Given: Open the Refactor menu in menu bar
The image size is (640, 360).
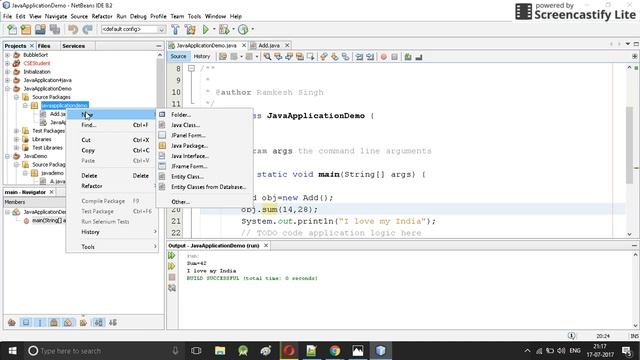Looking at the screenshot, I should point(102,16).
